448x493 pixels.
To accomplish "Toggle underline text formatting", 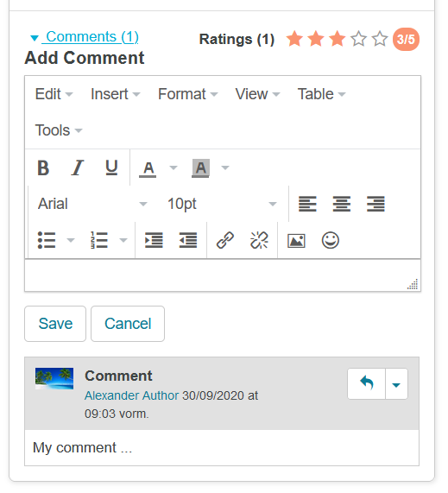I will pos(111,167).
